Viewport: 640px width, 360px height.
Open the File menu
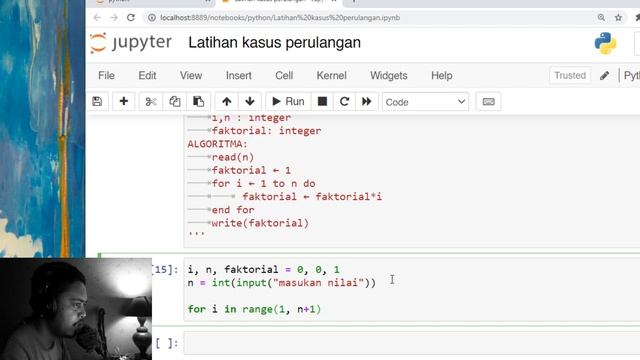(x=106, y=76)
